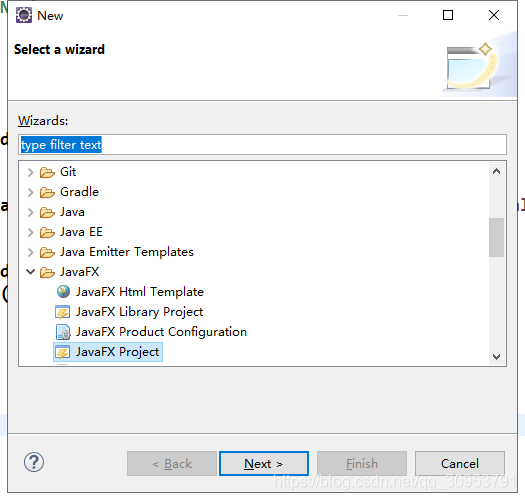Click the Next button

[264, 463]
